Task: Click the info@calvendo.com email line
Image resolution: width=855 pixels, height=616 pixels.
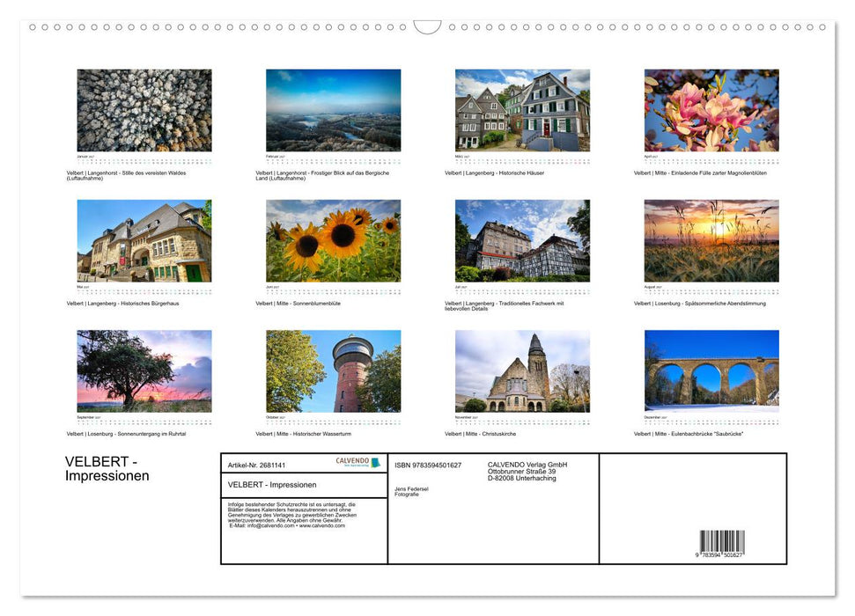Action: pos(287,525)
